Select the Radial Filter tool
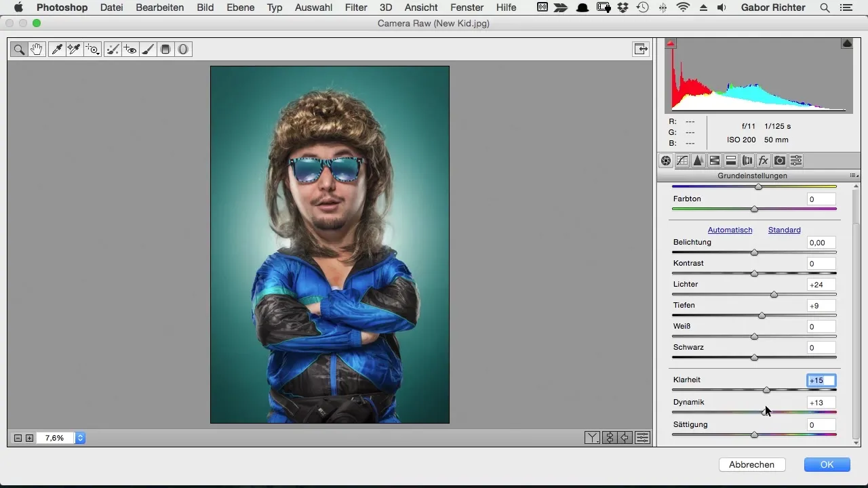This screenshot has height=488, width=868. point(183,49)
